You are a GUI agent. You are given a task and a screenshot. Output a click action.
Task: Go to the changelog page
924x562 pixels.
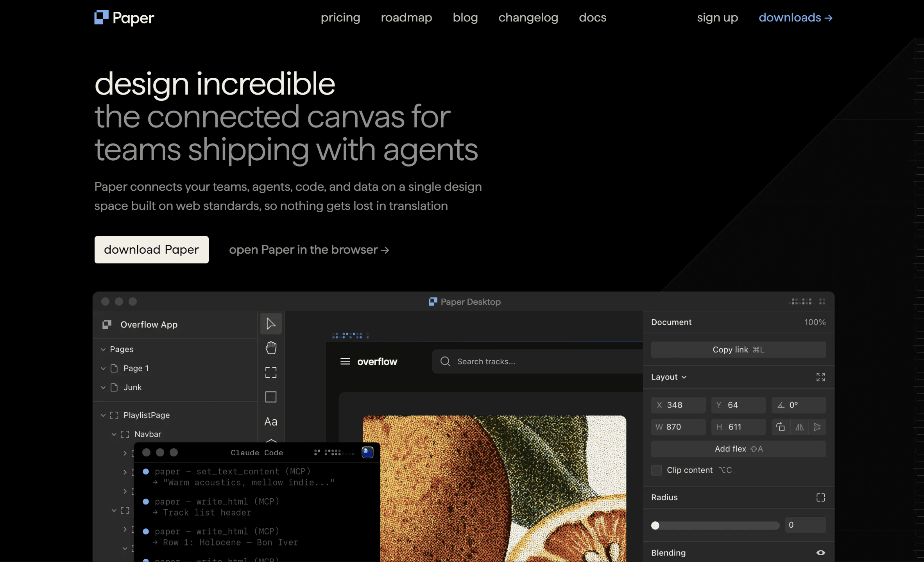528,18
